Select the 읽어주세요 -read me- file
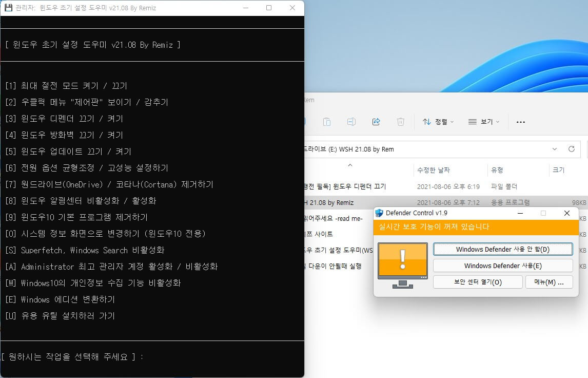The height and width of the screenshot is (378, 588). coord(335,218)
